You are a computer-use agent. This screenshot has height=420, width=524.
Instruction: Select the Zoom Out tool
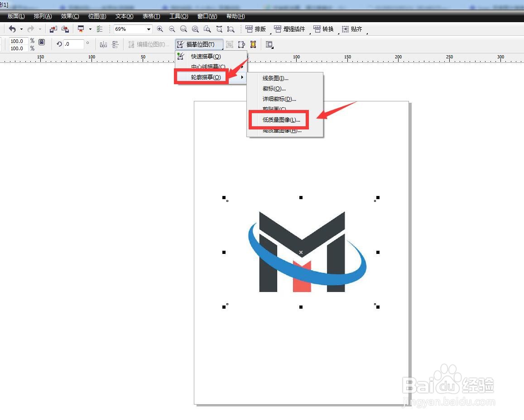click(172, 29)
